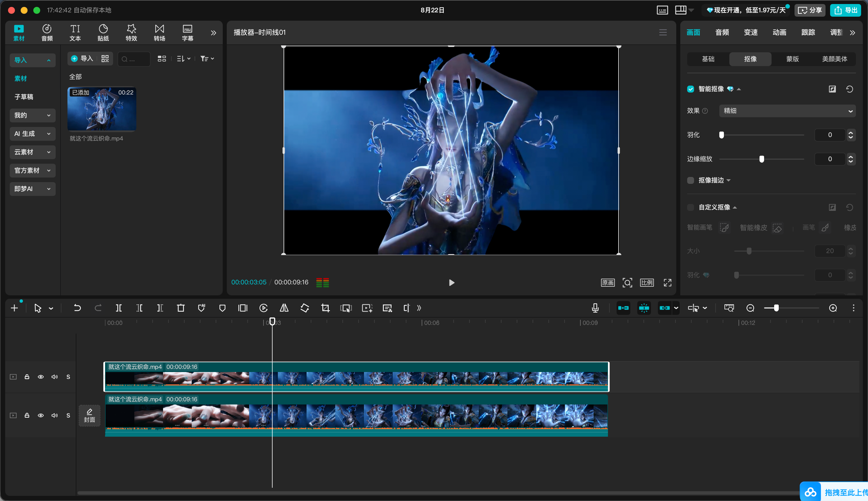Open the 特效 effects tab
The image size is (868, 501).
pos(131,33)
